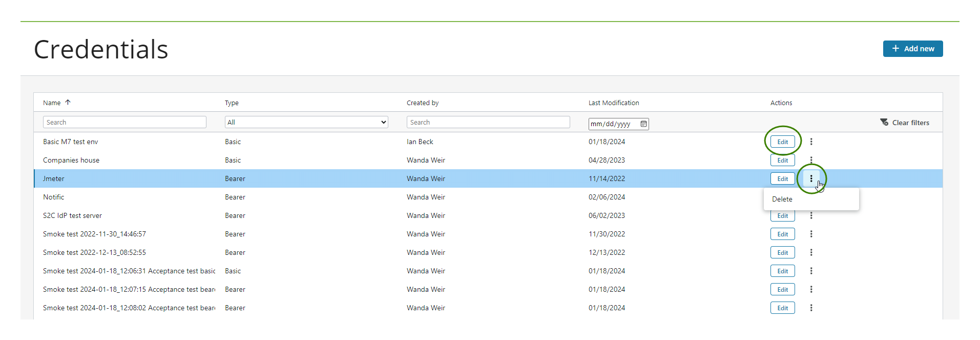Click the Name search field
The height and width of the screenshot is (340, 980).
coord(124,122)
